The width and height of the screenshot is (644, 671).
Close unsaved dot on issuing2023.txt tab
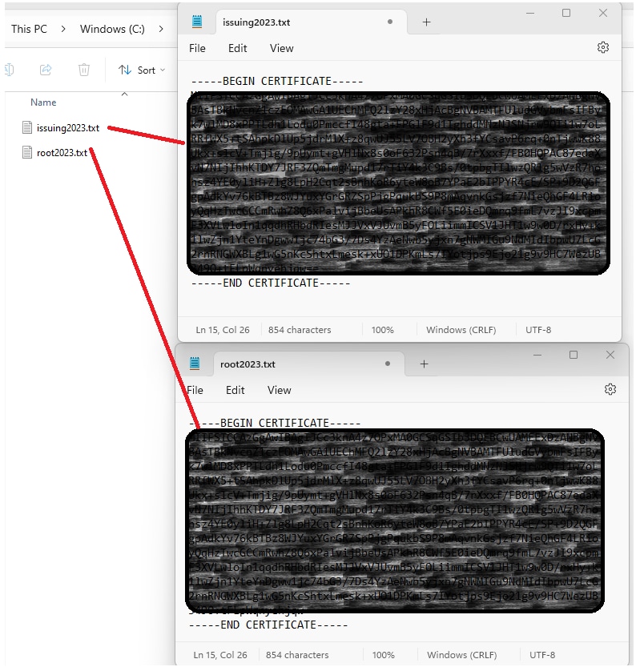389,22
